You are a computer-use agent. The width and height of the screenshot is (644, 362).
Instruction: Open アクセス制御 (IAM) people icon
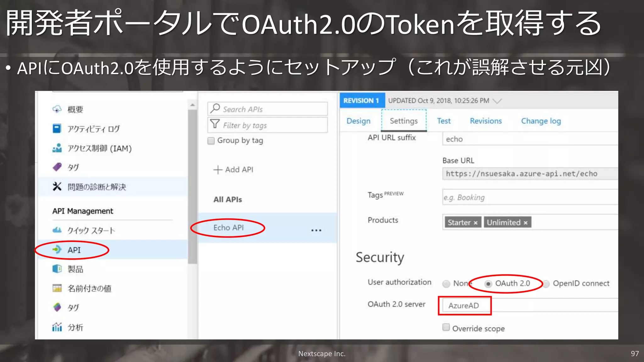(x=57, y=148)
